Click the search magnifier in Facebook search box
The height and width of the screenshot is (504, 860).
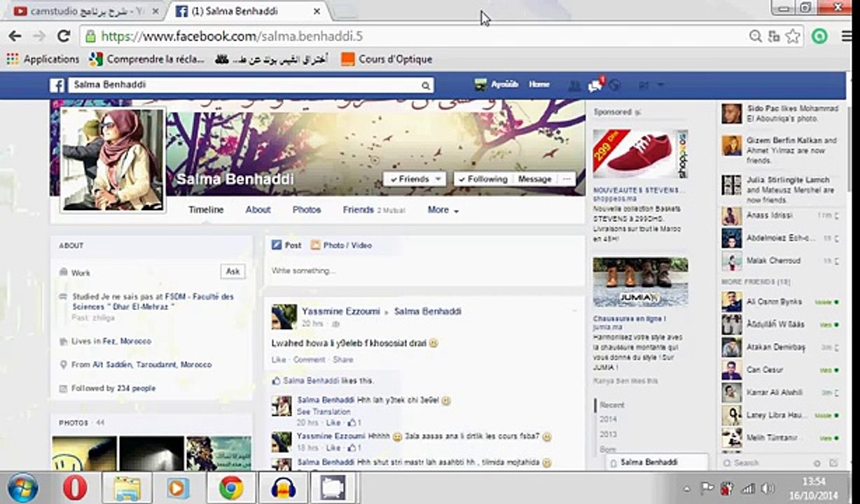[x=425, y=85]
